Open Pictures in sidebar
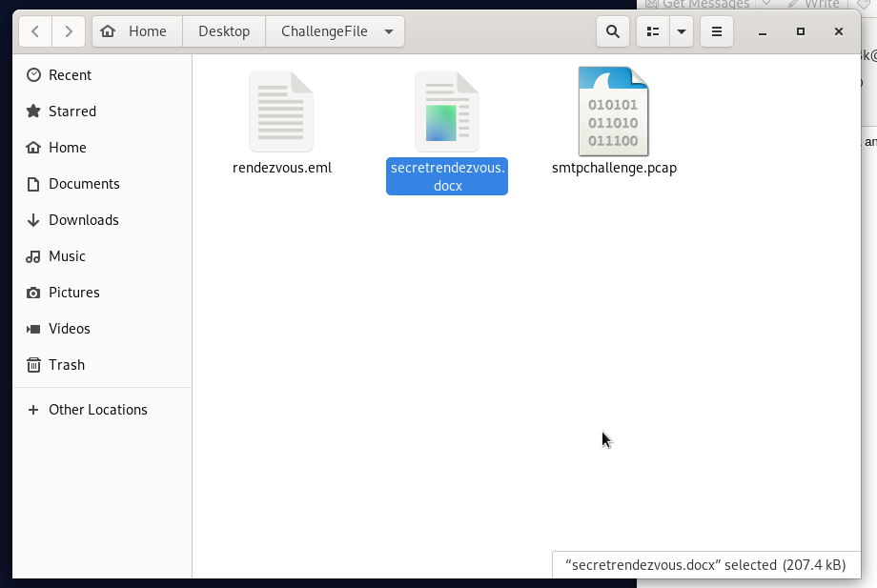This screenshot has width=877, height=588. [74, 293]
